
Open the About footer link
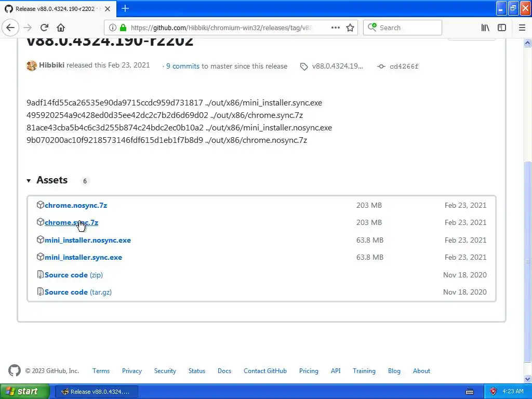click(421, 371)
